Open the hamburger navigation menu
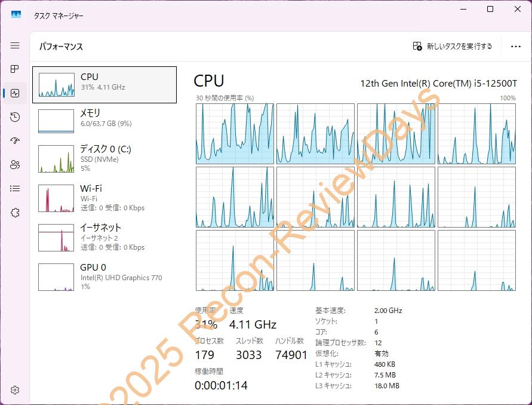The width and height of the screenshot is (532, 405). click(x=15, y=45)
